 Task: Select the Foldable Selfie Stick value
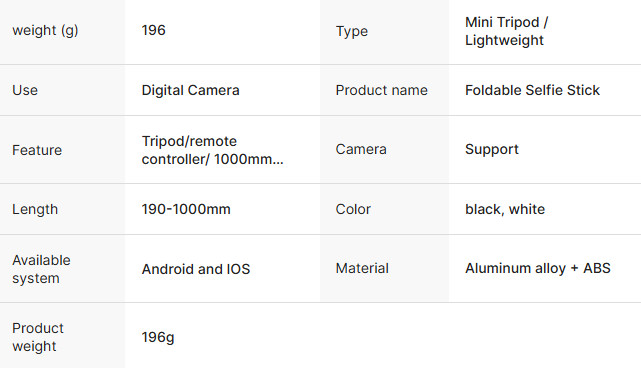(532, 90)
